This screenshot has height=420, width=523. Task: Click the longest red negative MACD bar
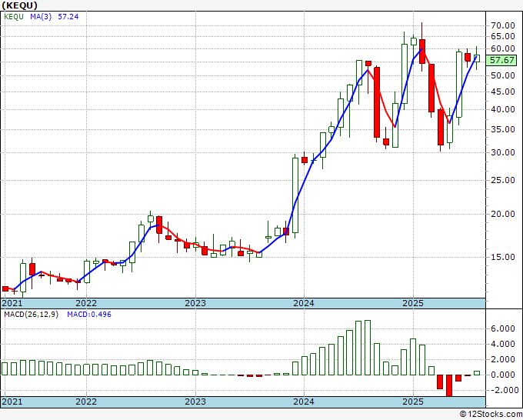449,385
